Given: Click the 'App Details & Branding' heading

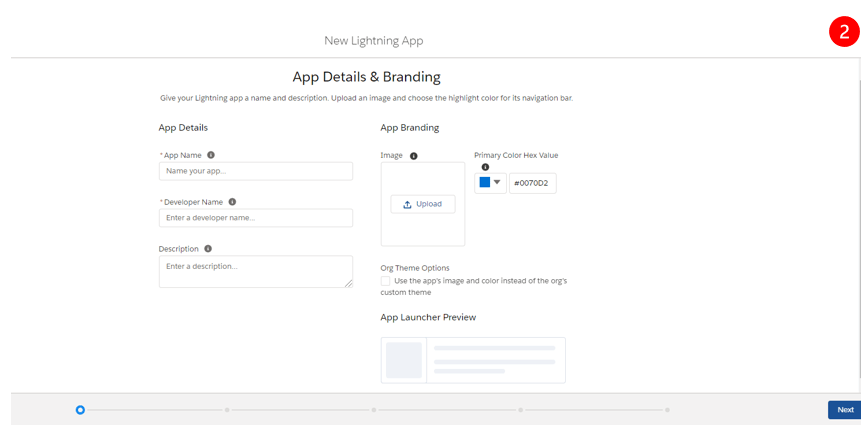Looking at the screenshot, I should tap(366, 77).
